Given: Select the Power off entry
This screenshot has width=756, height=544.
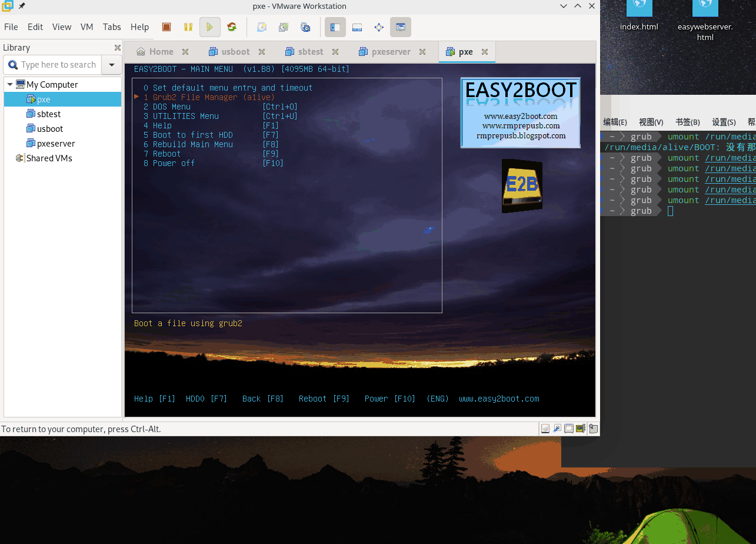Looking at the screenshot, I should click(x=214, y=163).
